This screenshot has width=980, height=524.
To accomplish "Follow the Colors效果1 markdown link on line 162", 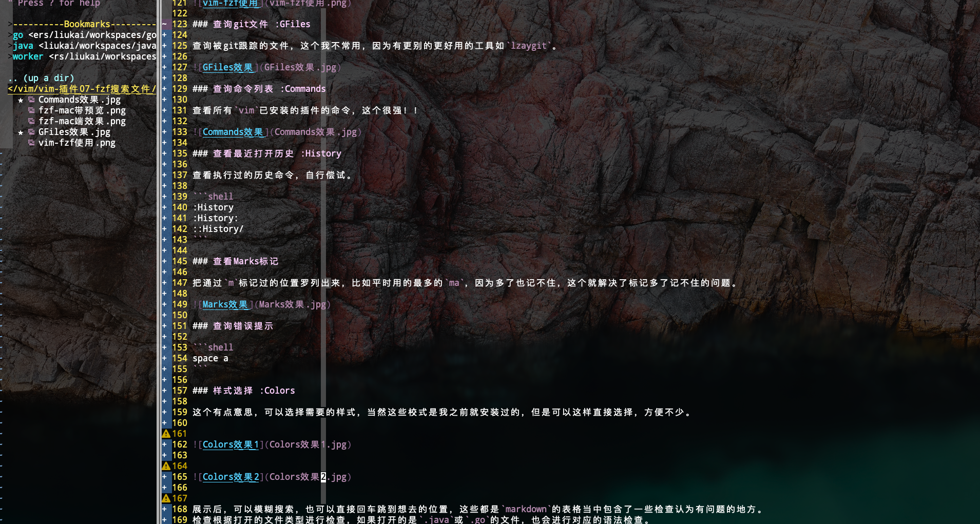I will coord(230,444).
